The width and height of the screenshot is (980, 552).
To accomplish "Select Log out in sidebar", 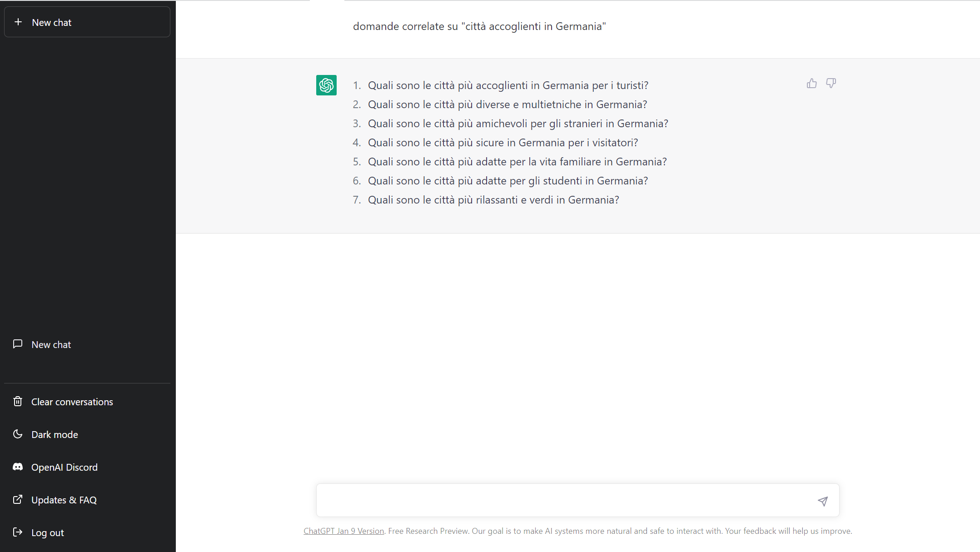I will point(47,532).
